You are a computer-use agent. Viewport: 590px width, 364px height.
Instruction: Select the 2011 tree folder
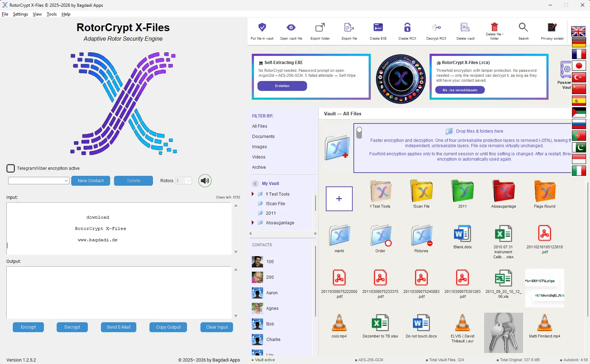point(271,213)
